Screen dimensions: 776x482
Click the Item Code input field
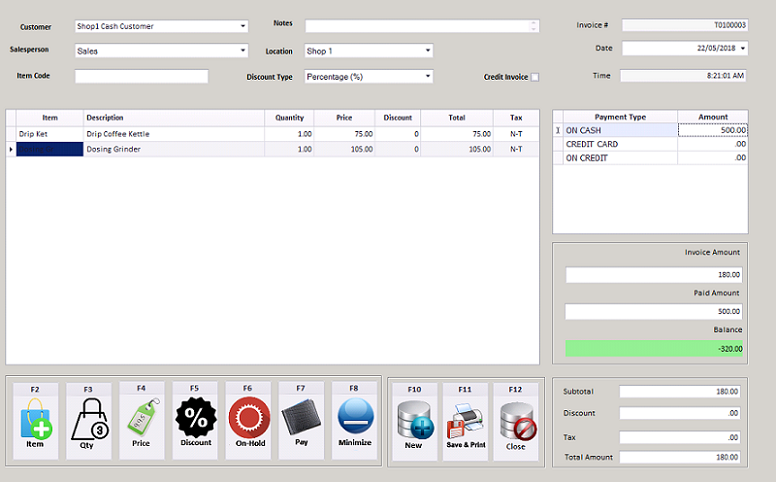(x=142, y=76)
